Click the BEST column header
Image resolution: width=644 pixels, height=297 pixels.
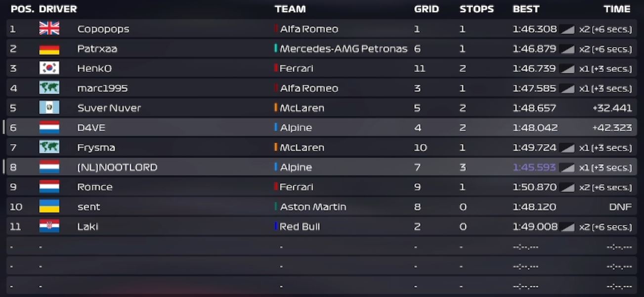[x=526, y=9]
